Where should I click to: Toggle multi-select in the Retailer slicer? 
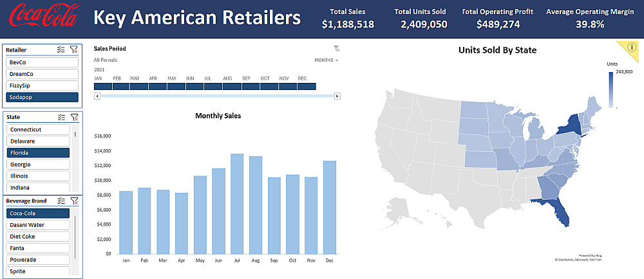point(61,50)
